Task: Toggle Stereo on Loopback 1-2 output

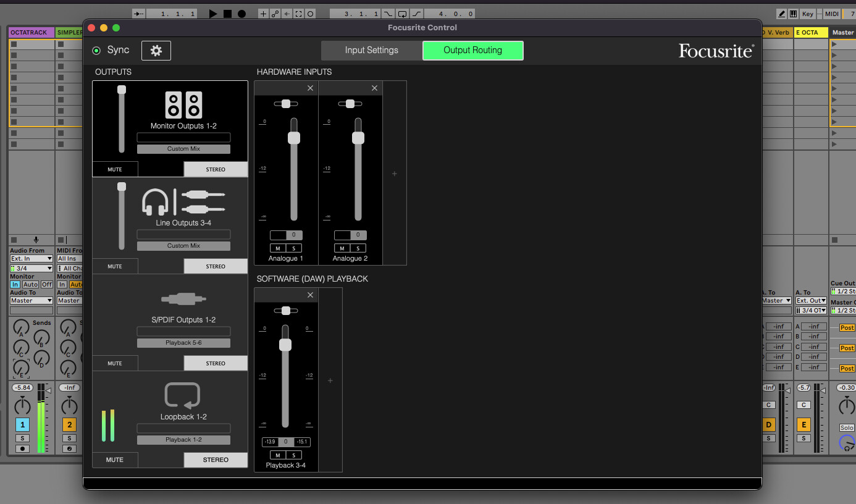Action: point(216,460)
